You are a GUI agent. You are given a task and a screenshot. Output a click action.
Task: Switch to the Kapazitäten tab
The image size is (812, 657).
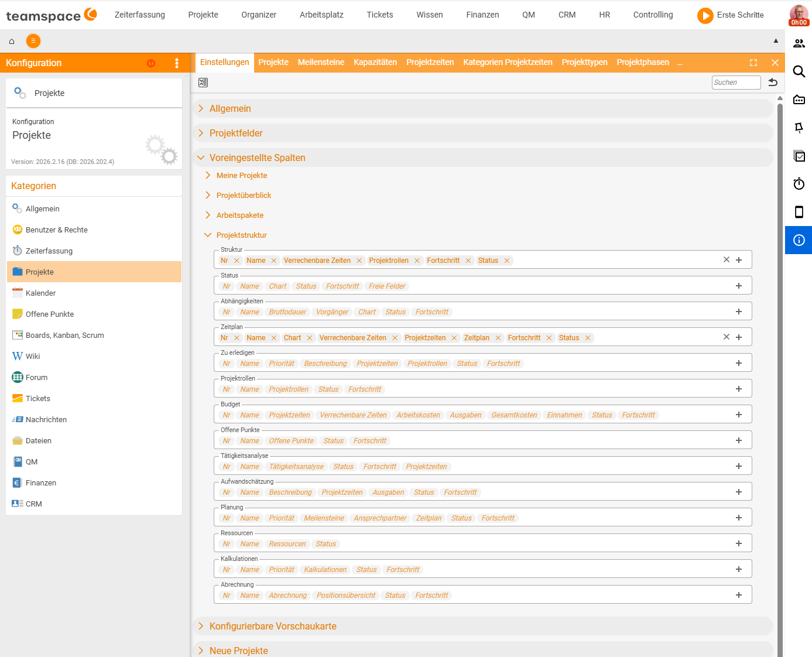pyautogui.click(x=375, y=62)
